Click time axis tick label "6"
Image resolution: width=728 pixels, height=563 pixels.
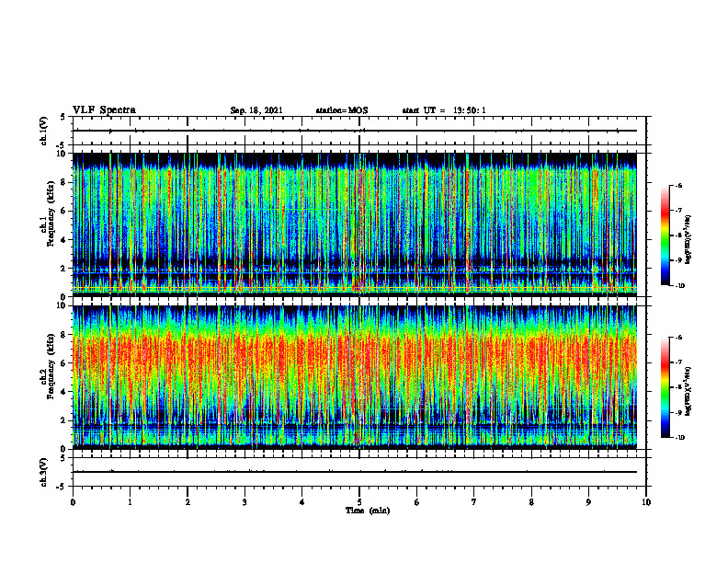point(416,502)
